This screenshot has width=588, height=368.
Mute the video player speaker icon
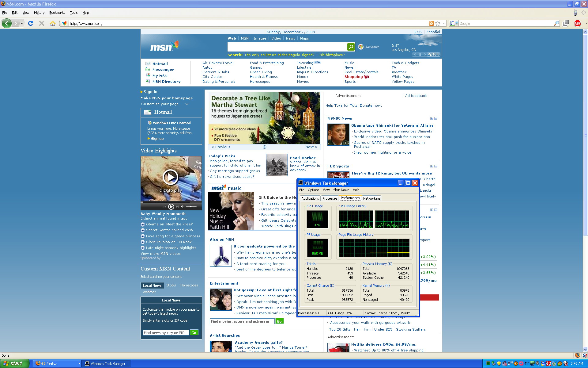(182, 207)
